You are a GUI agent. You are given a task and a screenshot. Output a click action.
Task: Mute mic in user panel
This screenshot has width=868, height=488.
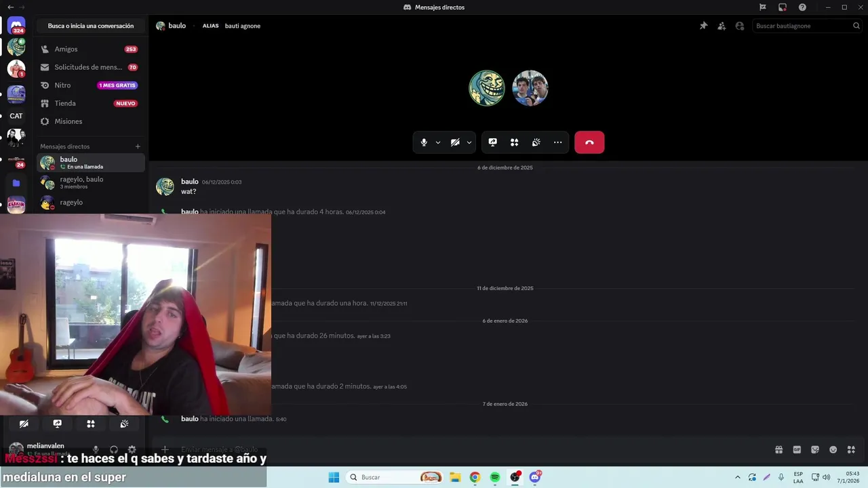tap(96, 449)
